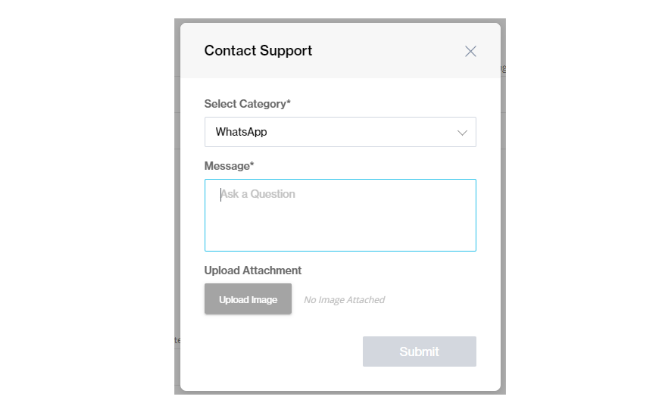This screenshot has width=661, height=403.
Task: Click white page area outside the modal
Action: coord(80,200)
